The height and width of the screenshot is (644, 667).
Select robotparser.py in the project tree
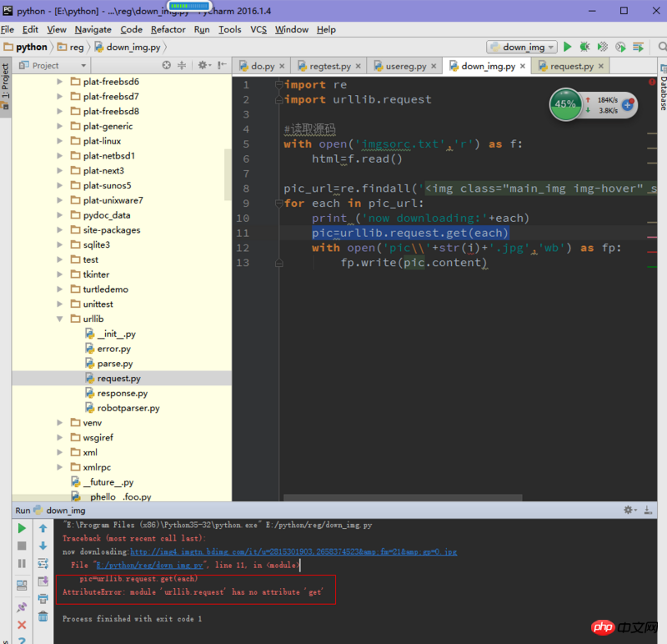128,408
